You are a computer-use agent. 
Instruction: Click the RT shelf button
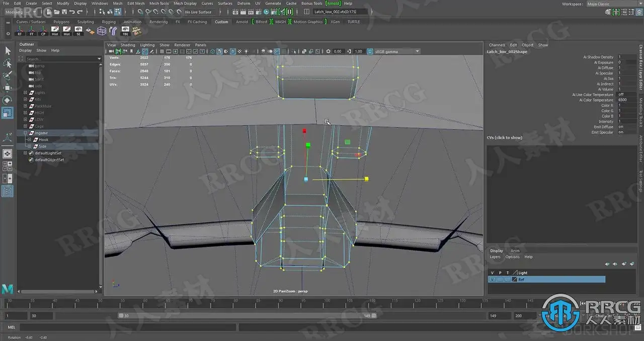(x=20, y=31)
